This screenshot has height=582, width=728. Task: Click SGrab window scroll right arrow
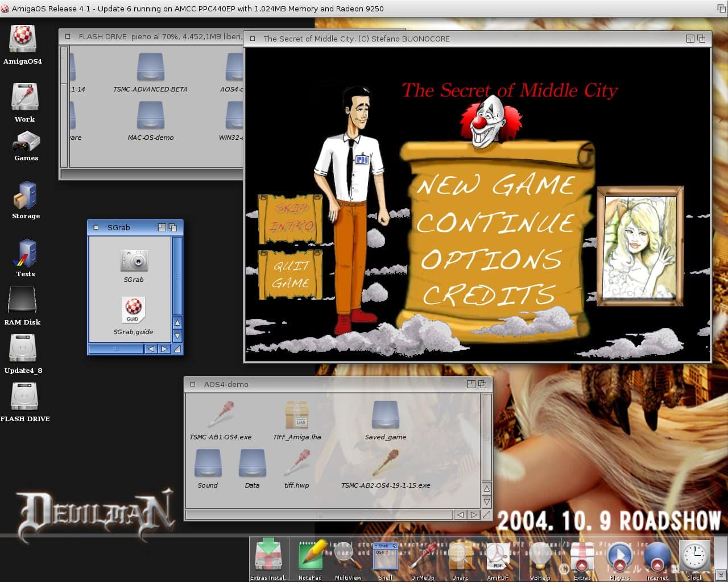[x=164, y=349]
